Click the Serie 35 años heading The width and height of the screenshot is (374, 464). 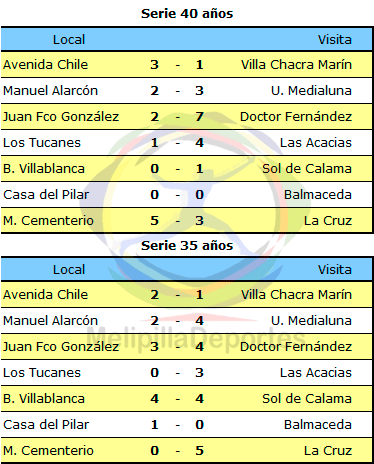pyautogui.click(x=187, y=246)
